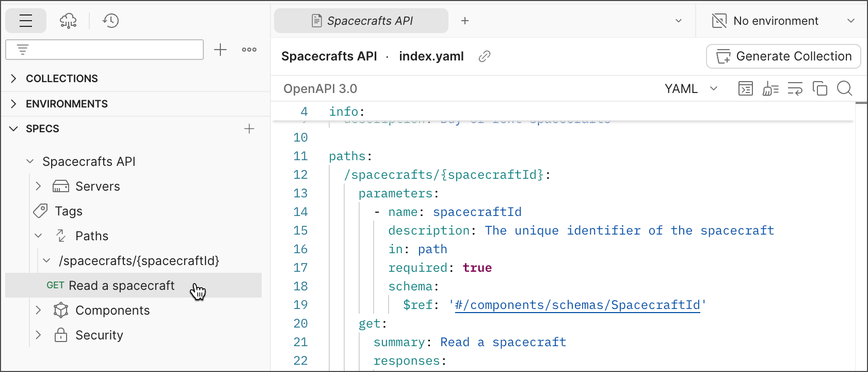This screenshot has height=372, width=868.
Task: Click the Generate Collection button
Action: (783, 56)
